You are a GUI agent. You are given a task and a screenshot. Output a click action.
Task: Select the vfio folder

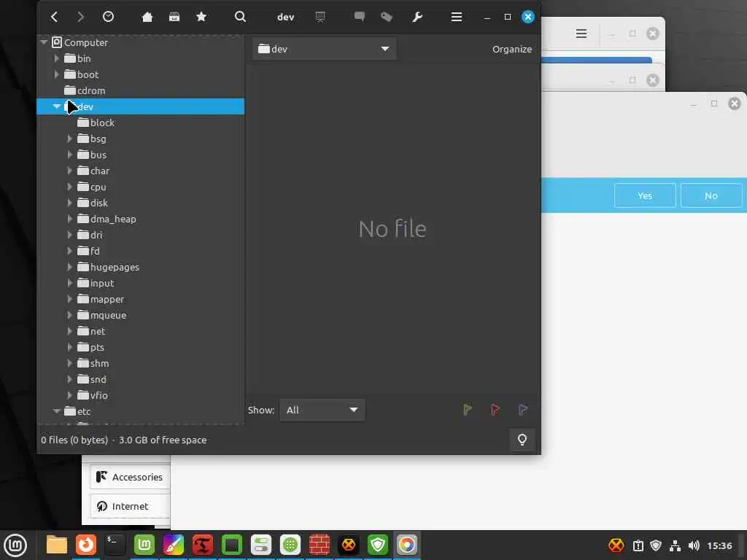pos(93,395)
